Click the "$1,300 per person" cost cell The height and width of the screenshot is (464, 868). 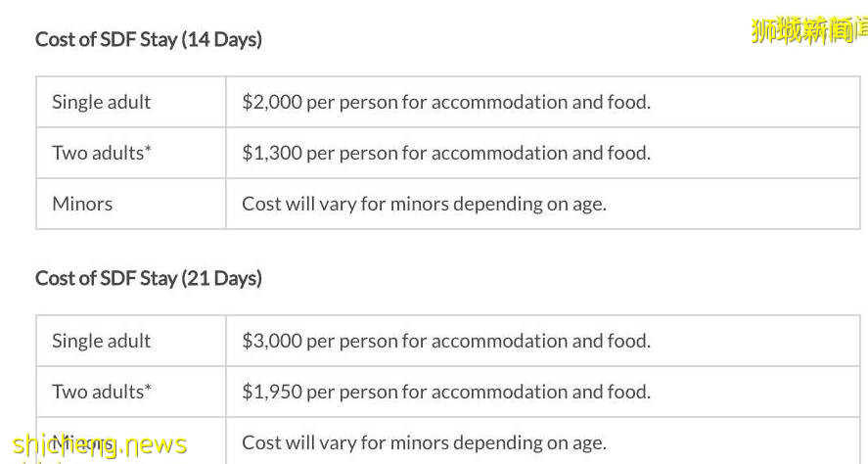445,153
